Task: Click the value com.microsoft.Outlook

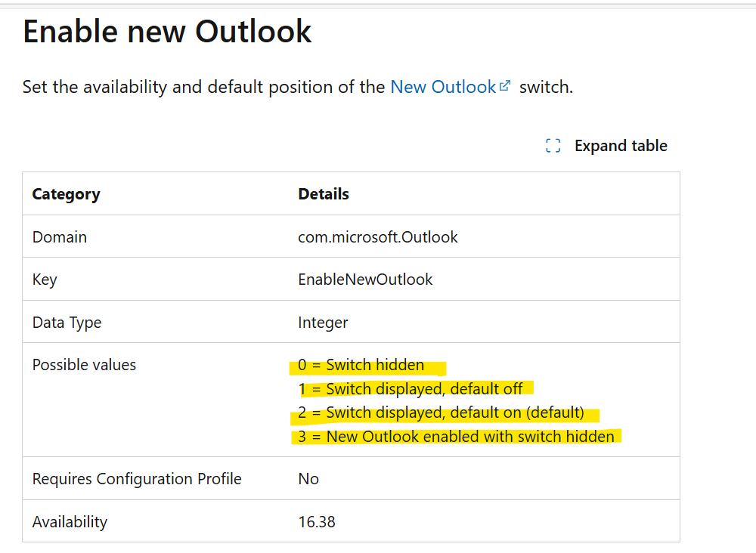Action: point(377,236)
